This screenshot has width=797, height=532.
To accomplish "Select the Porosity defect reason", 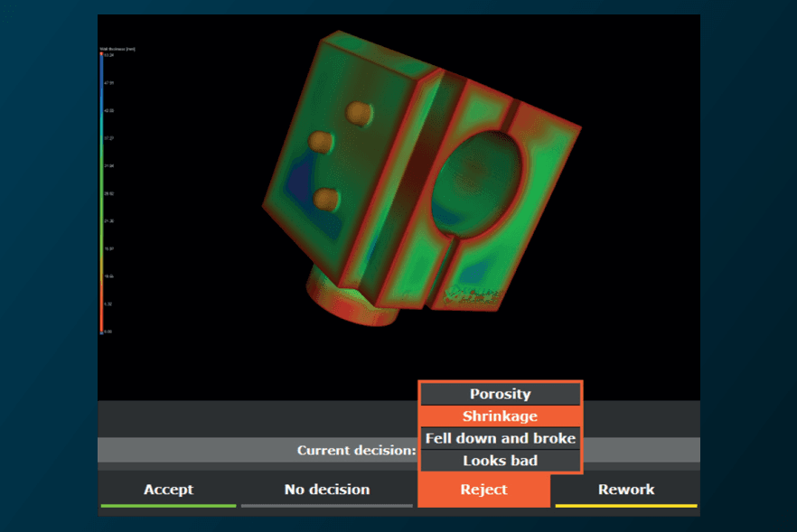I will point(501,394).
